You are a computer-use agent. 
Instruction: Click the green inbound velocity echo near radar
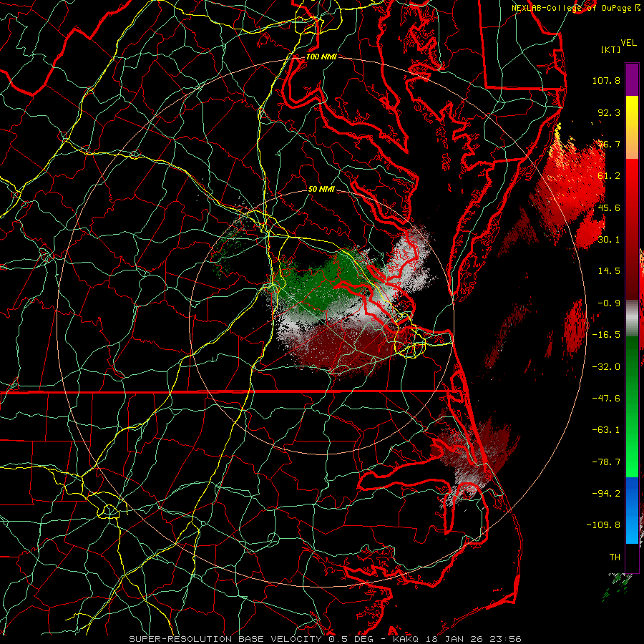point(324,288)
